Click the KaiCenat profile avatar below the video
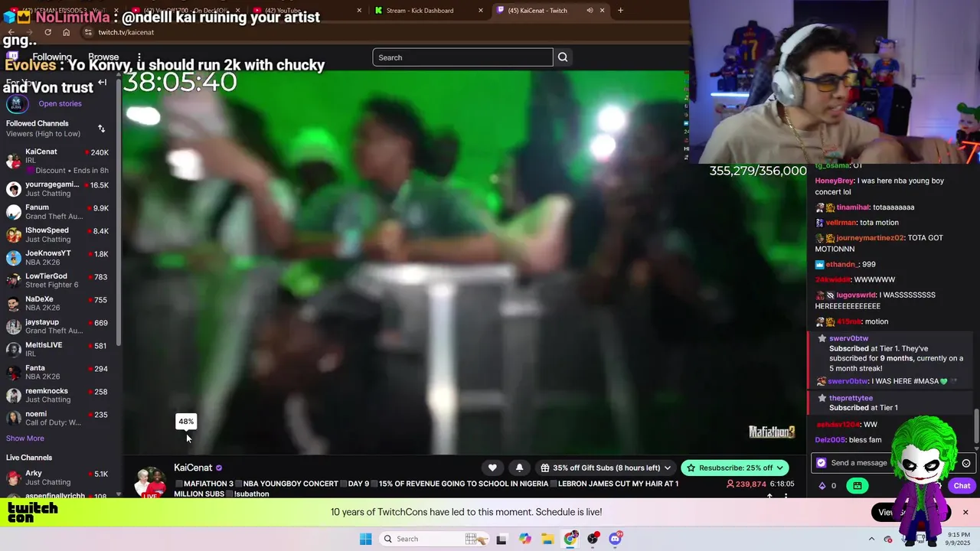 coord(151,481)
